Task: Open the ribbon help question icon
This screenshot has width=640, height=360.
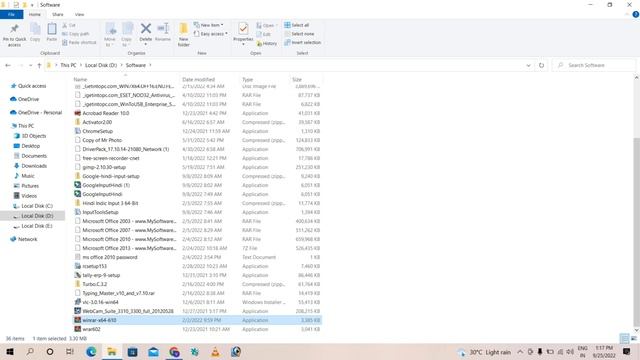Action: [636, 14]
